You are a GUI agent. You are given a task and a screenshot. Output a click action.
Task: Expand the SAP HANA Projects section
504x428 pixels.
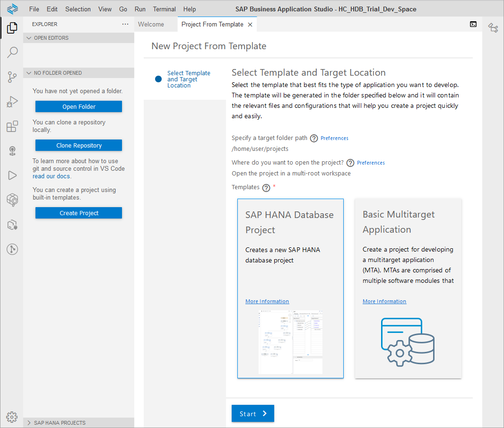[x=79, y=422]
